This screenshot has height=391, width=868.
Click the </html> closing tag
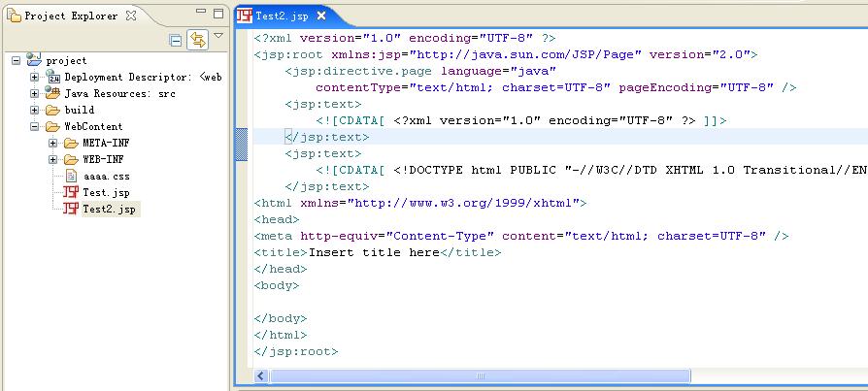tap(280, 335)
